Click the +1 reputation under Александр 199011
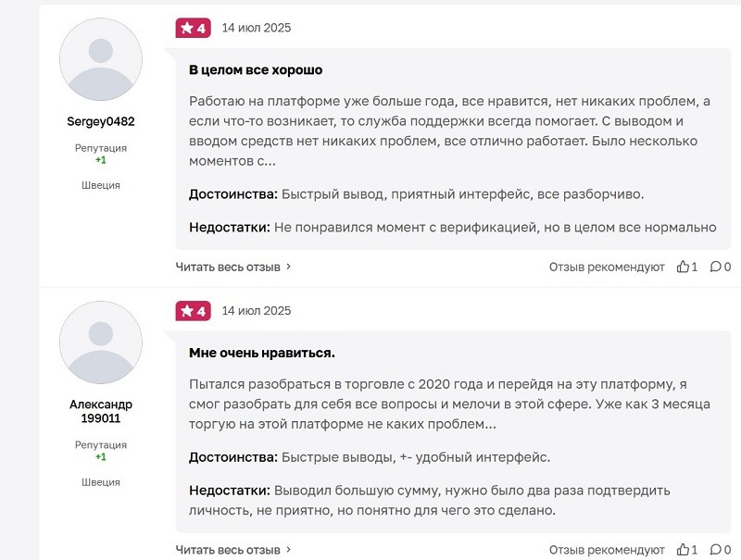Image resolution: width=741 pixels, height=560 pixels. point(100,457)
